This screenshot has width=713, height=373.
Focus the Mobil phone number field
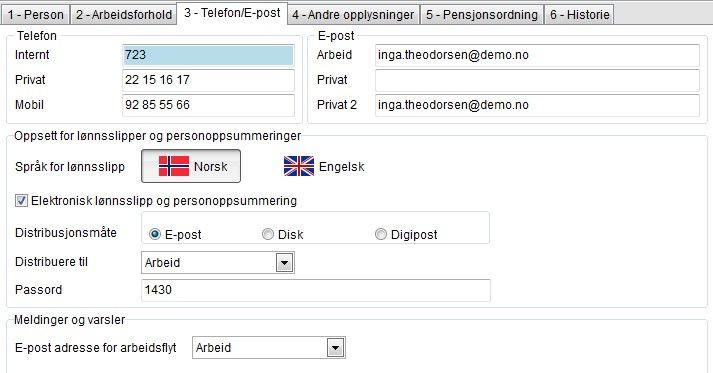pyautogui.click(x=208, y=105)
